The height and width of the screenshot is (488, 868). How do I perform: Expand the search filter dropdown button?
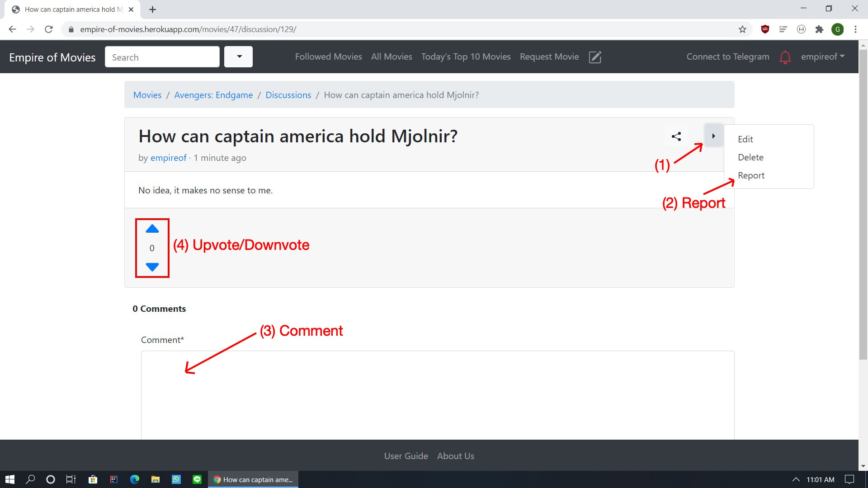coord(239,57)
